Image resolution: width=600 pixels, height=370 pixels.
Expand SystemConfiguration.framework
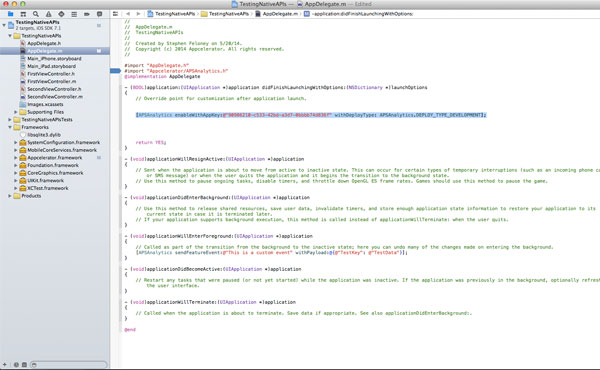[x=16, y=142]
